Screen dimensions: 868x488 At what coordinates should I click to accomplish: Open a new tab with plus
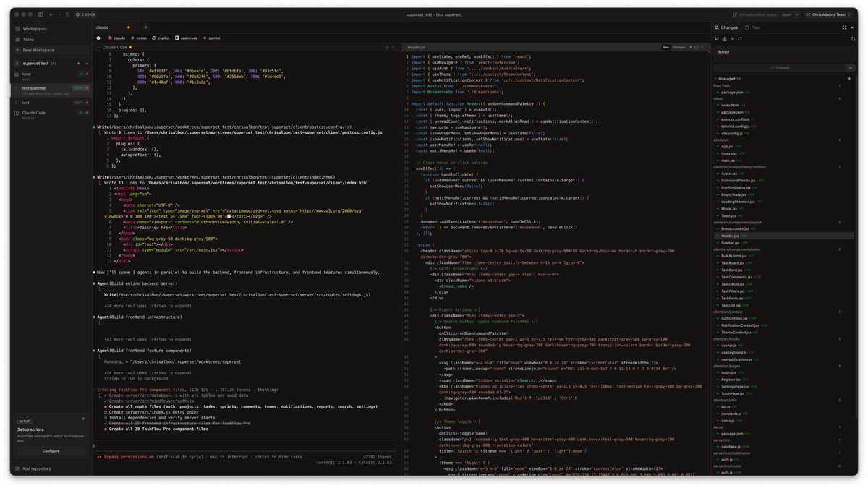pos(145,27)
